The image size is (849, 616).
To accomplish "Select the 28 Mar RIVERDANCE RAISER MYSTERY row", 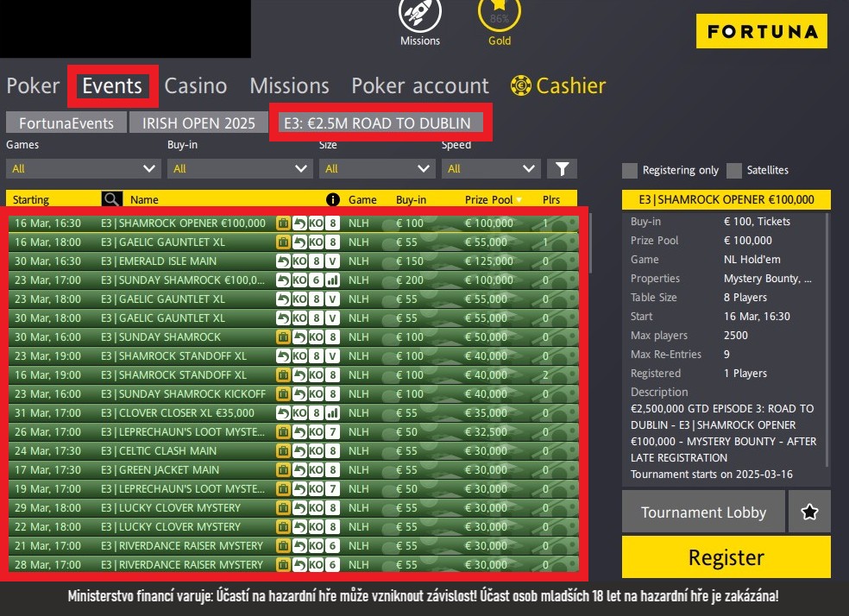I will pyautogui.click(x=293, y=564).
